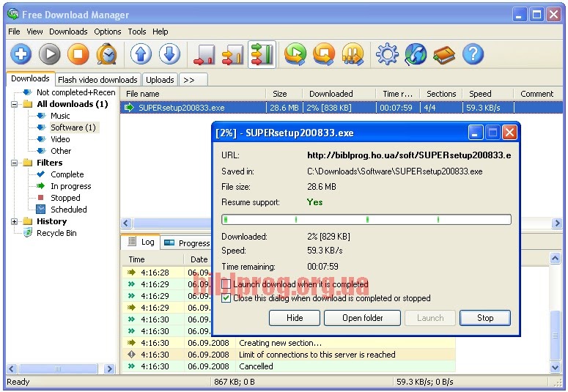Switch to Flash video downloads tab
Screen dimensions: 568x392
[x=97, y=80]
